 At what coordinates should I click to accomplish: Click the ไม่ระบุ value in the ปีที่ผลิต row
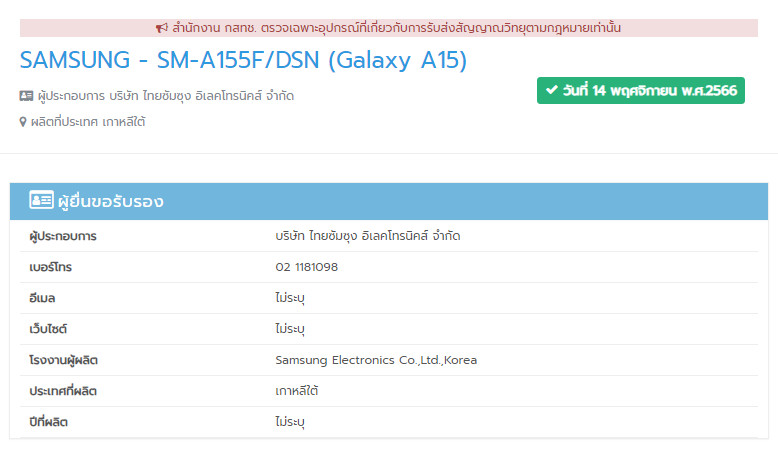(x=289, y=422)
